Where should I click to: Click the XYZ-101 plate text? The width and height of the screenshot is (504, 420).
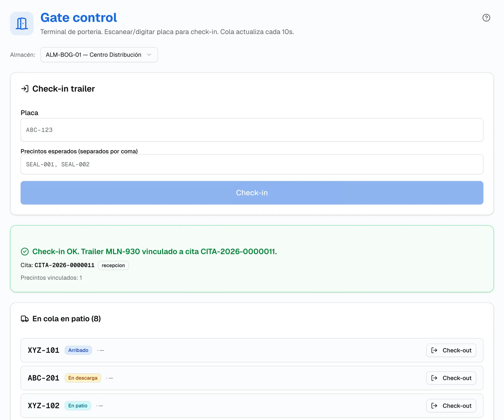44,350
